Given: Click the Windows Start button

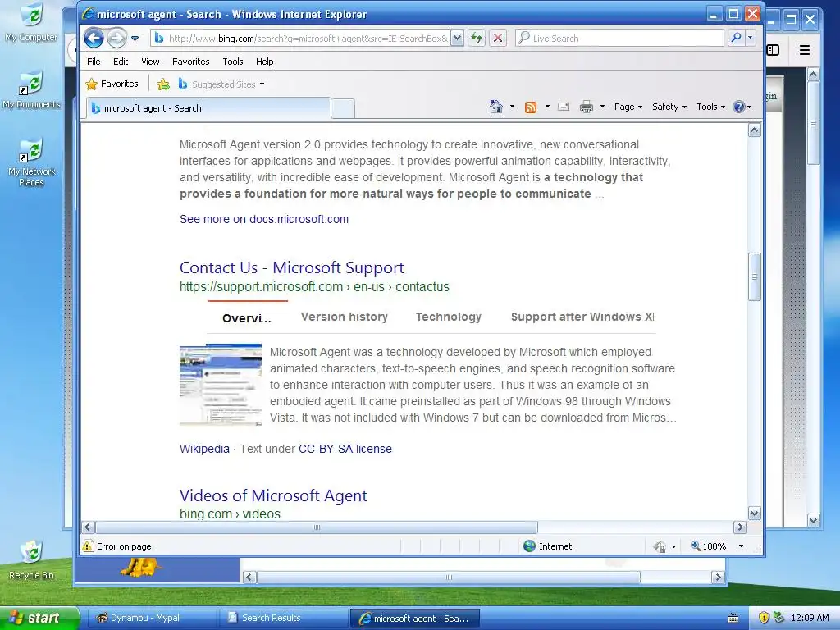Looking at the screenshot, I should (39, 618).
